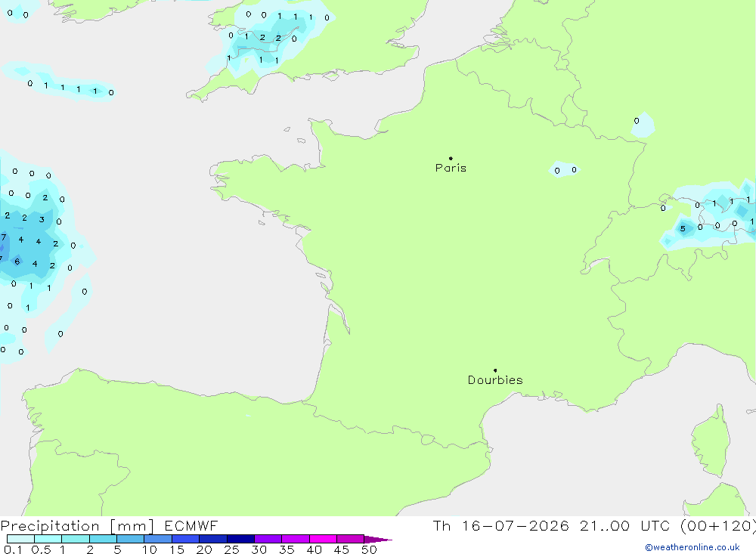This screenshot has height=554, width=756.
Task: Pick the 20–25 mm dark blue swatch
Action: click(x=213, y=539)
